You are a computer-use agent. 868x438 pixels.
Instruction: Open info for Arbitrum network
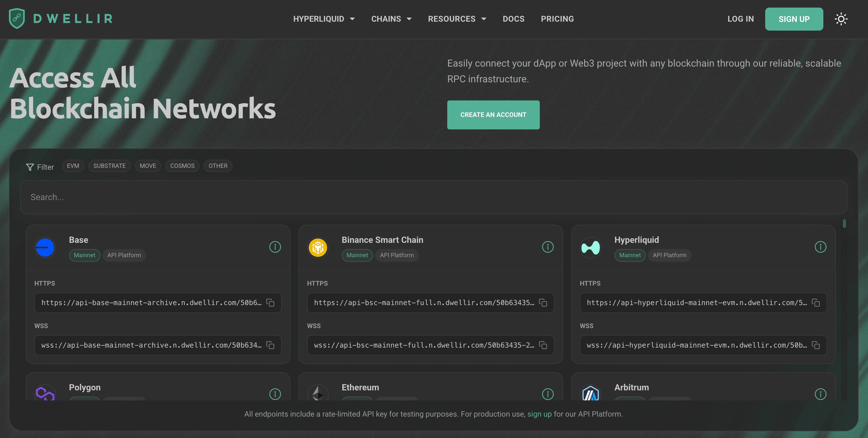(820, 394)
